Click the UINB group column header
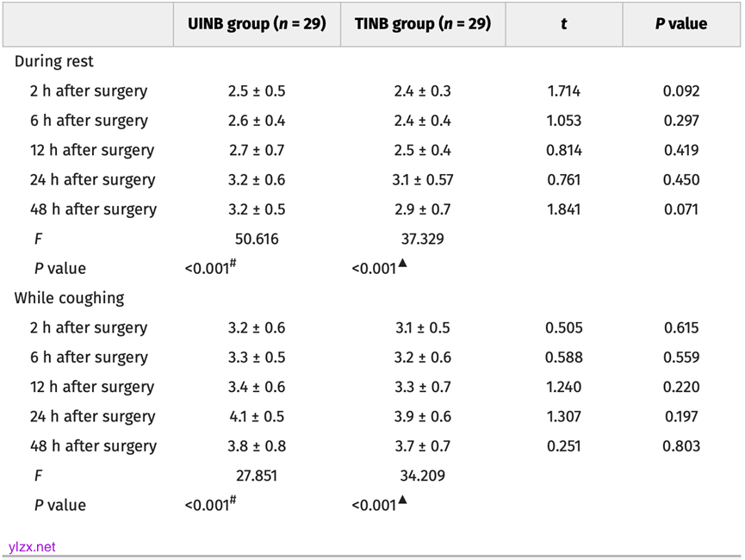Screen dimensions: 745x560 pos(257,24)
